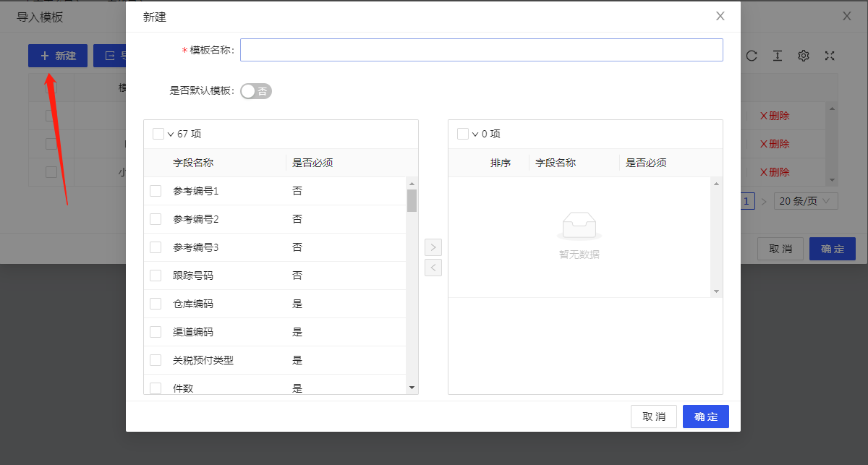Image resolution: width=868 pixels, height=465 pixels.
Task: Tick the checkbox for 件数
Action: point(156,388)
